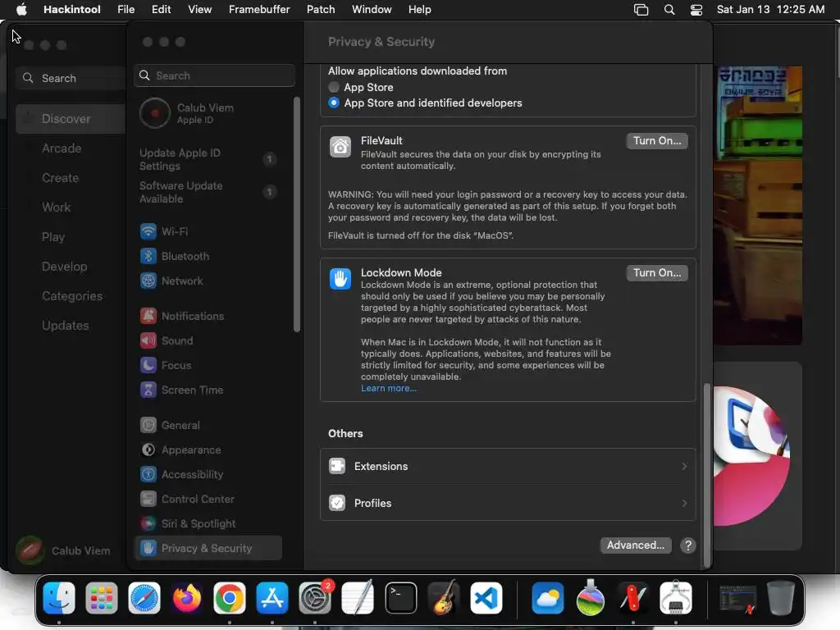Click Calub Viem account in App Store
Screen dimensions: 840x630
coord(63,550)
